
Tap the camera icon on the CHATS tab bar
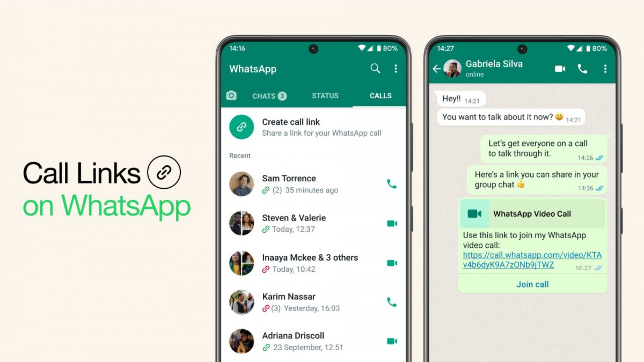231,95
